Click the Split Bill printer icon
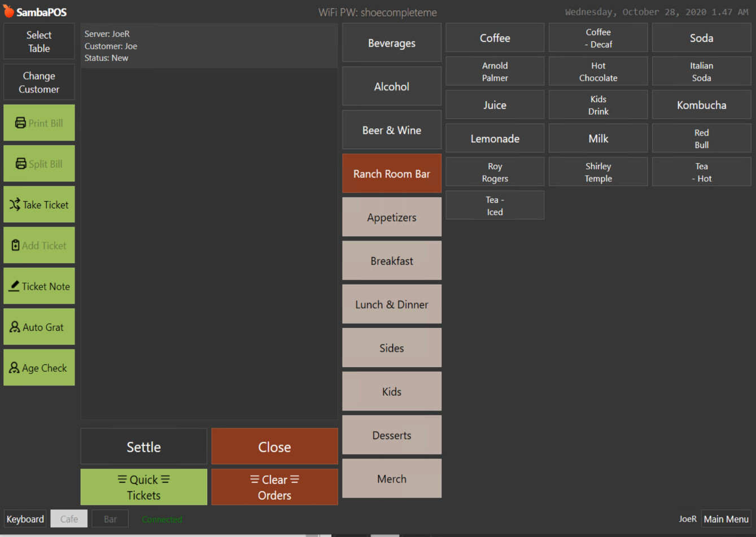Image resolution: width=756 pixels, height=537 pixels. click(20, 163)
